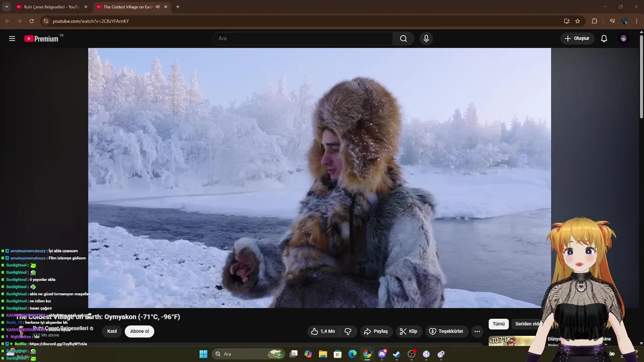Open Microsoft Edge from the taskbar
Viewport: 644px width, 362px height.
[x=353, y=354]
